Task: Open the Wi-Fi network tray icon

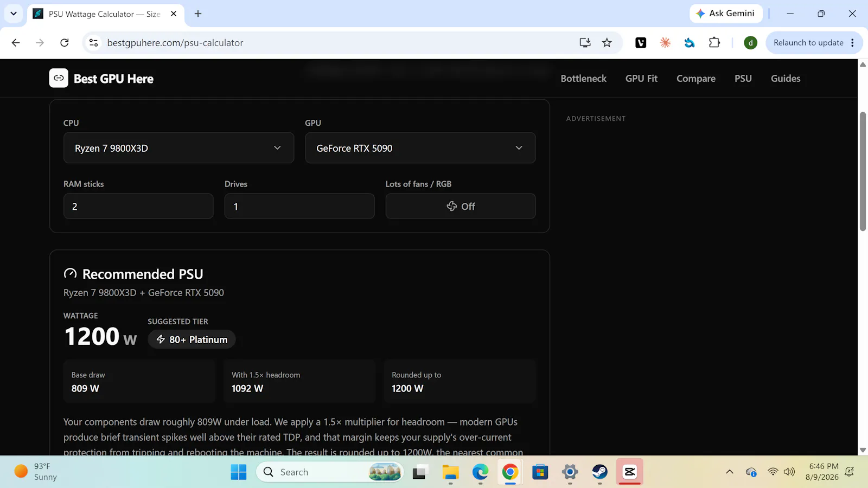Action: coord(773,472)
